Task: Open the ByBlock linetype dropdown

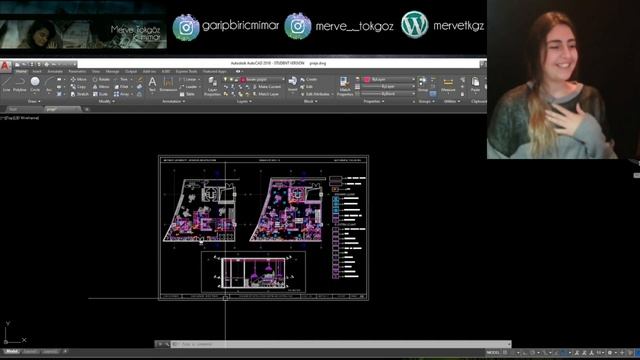Action: point(389,94)
